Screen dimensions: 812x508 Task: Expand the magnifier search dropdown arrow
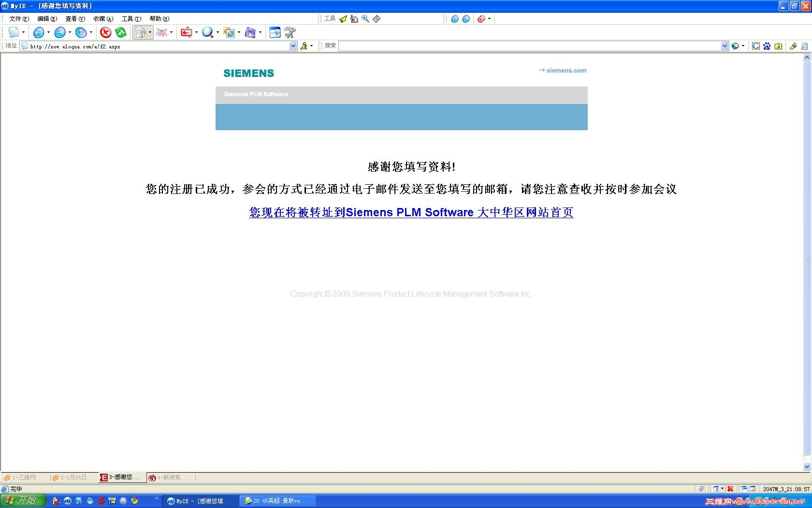(x=217, y=32)
